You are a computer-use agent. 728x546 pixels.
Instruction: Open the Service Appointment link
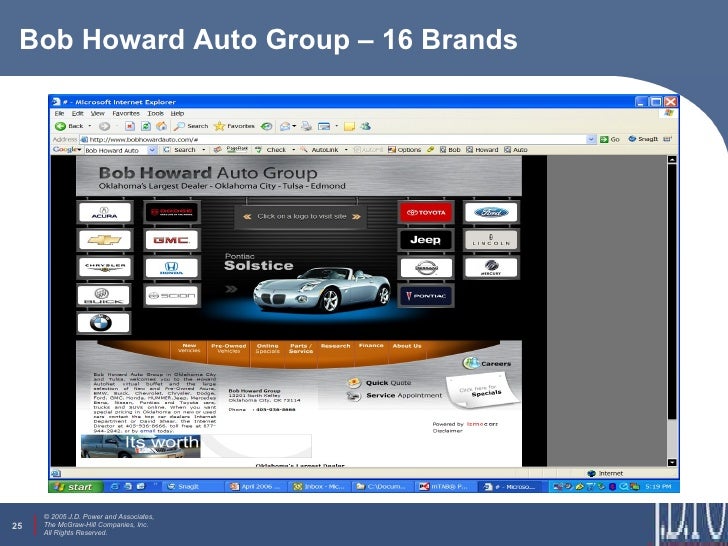click(x=395, y=396)
